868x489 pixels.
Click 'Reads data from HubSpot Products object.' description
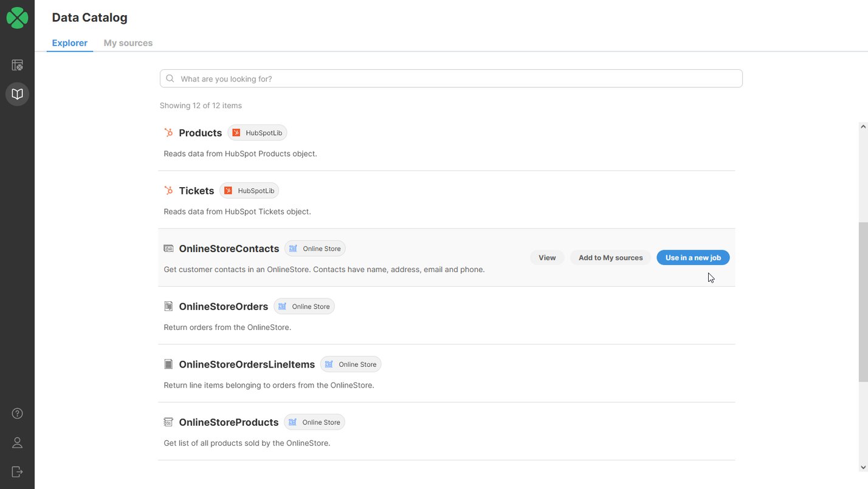coord(240,154)
